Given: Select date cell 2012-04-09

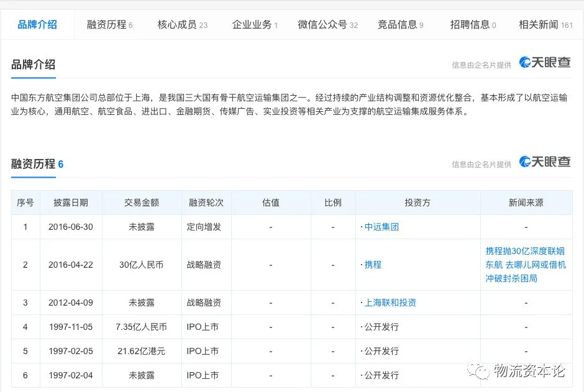Looking at the screenshot, I should click(x=71, y=303).
